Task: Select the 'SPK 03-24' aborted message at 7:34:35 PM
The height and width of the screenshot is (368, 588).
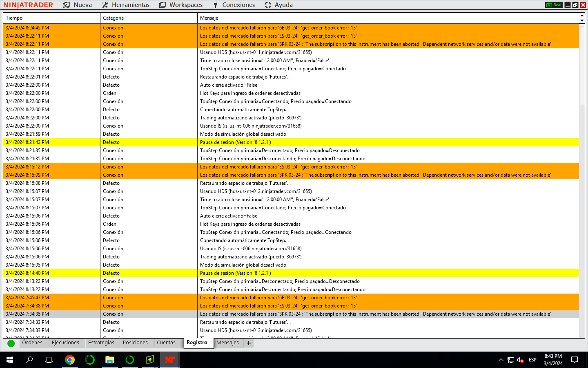Action: click(x=388, y=314)
